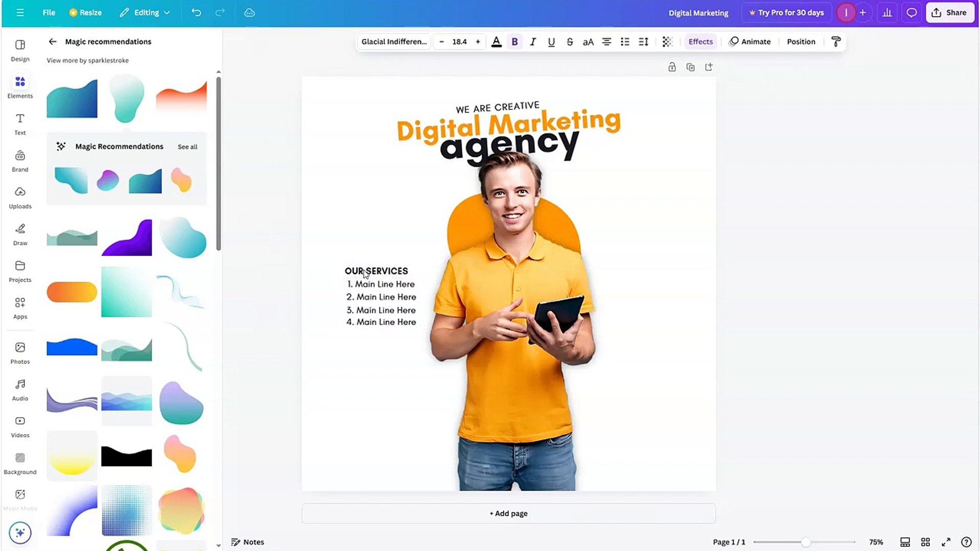Click See all for Magic Recommendations
Viewport: 980px width, 551px height.
pos(187,146)
